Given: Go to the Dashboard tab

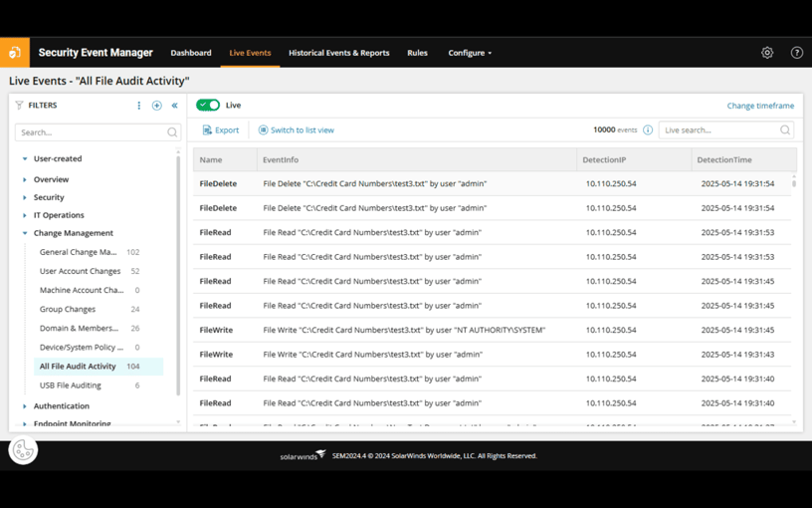Looking at the screenshot, I should click(x=191, y=53).
